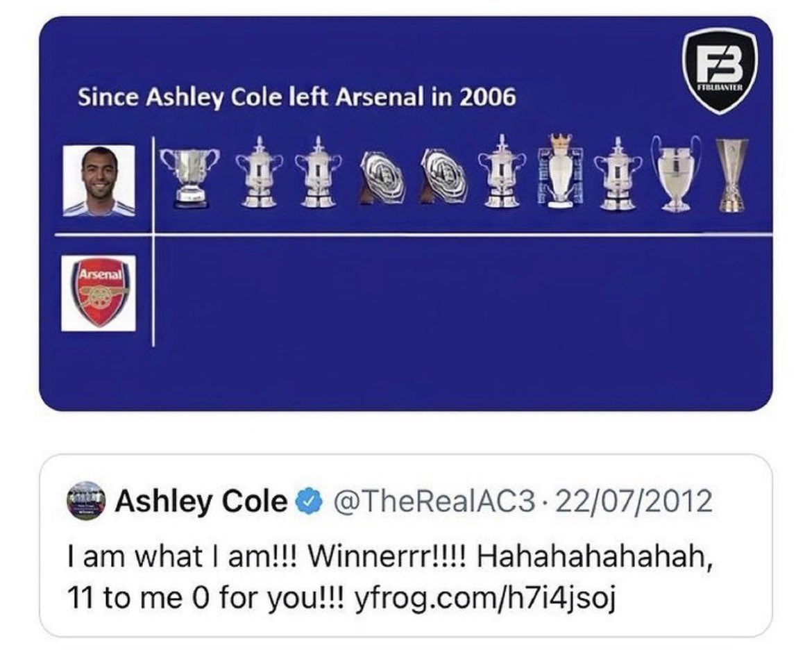Click the Europa League trophy icon
The width and height of the screenshot is (812, 657).
[x=731, y=175]
